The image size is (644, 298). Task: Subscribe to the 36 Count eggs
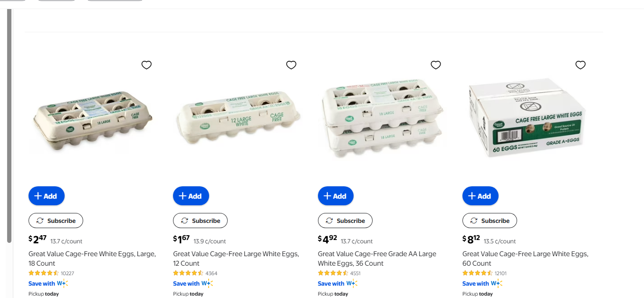click(345, 221)
